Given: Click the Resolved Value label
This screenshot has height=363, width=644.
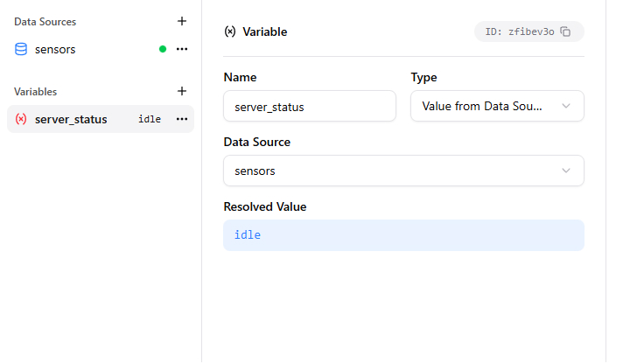Looking at the screenshot, I should 265,206.
